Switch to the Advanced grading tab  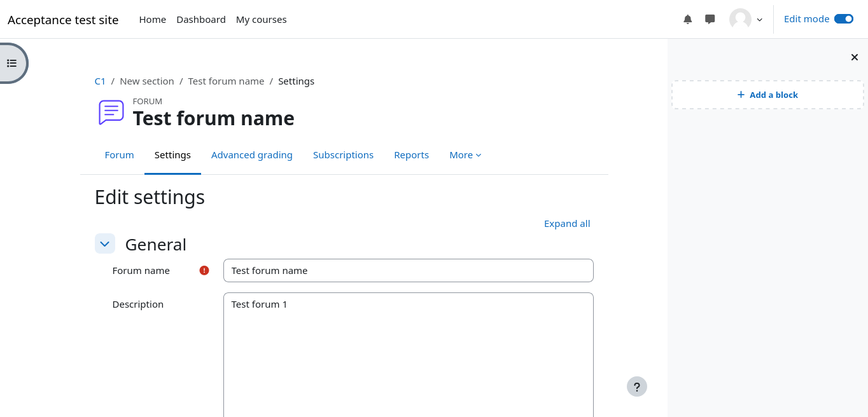pyautogui.click(x=251, y=155)
